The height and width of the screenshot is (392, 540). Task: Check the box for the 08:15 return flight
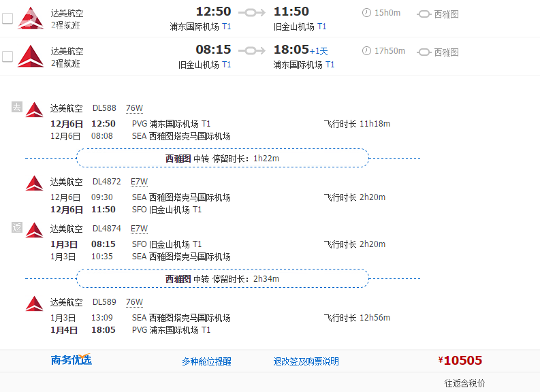[7, 56]
